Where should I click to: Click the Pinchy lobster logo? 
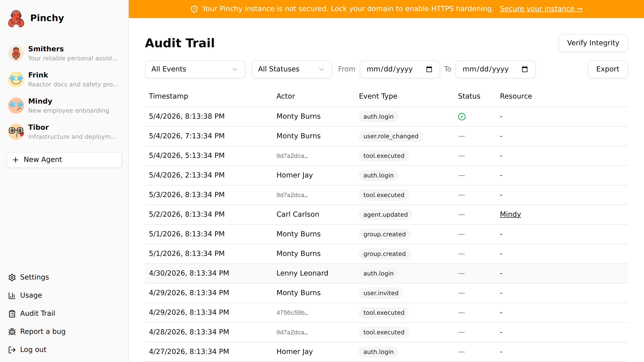tap(16, 18)
